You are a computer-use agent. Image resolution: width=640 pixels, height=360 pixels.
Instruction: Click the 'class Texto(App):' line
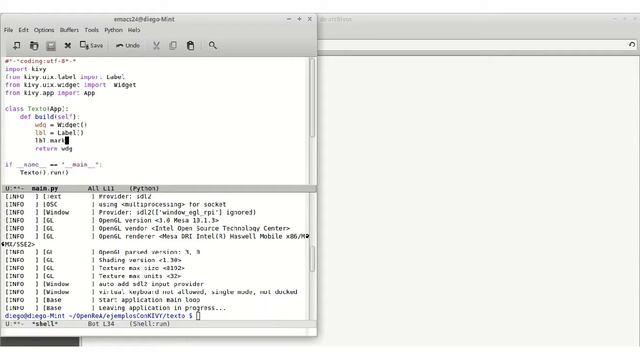click(37, 109)
